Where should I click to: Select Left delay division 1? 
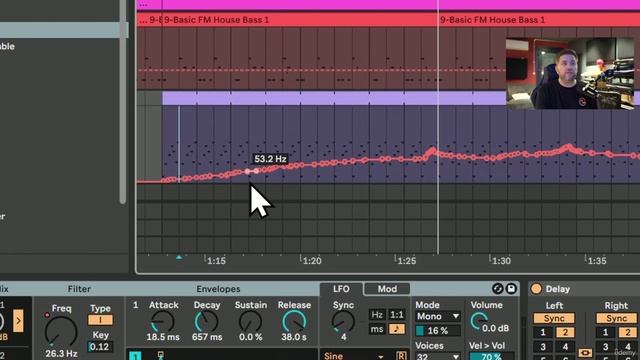coord(543,332)
